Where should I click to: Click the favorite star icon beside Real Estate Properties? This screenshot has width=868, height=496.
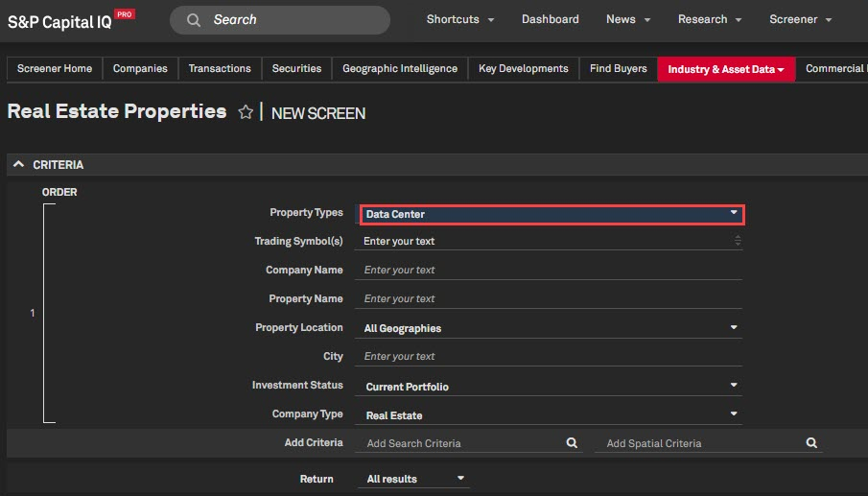pyautogui.click(x=246, y=113)
